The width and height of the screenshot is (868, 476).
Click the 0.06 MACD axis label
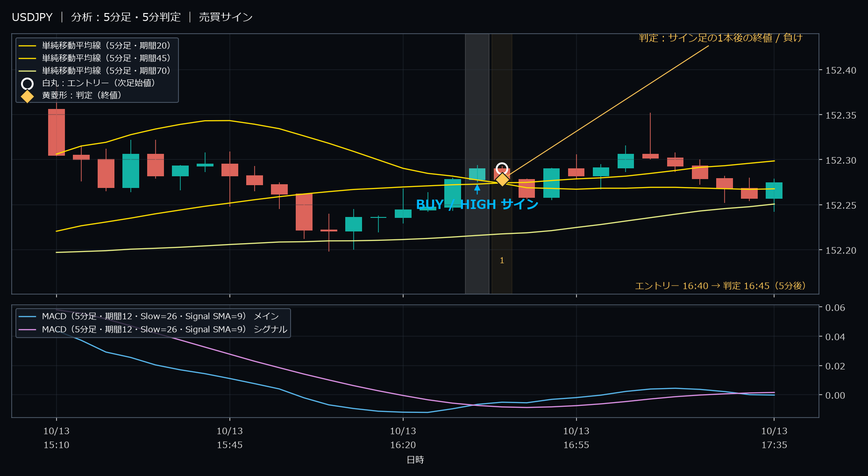click(835, 308)
